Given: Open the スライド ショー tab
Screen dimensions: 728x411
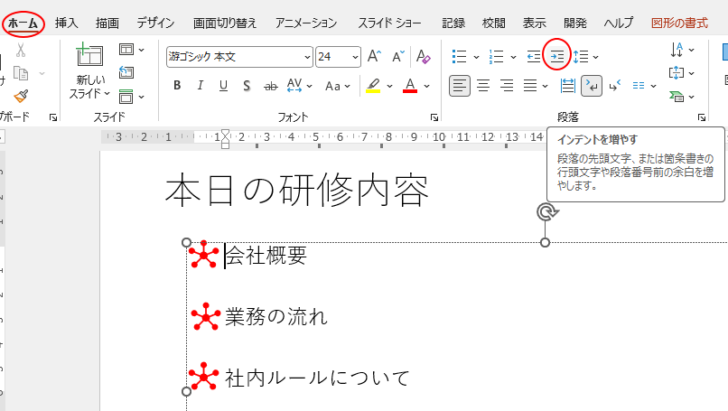Looking at the screenshot, I should click(389, 23).
